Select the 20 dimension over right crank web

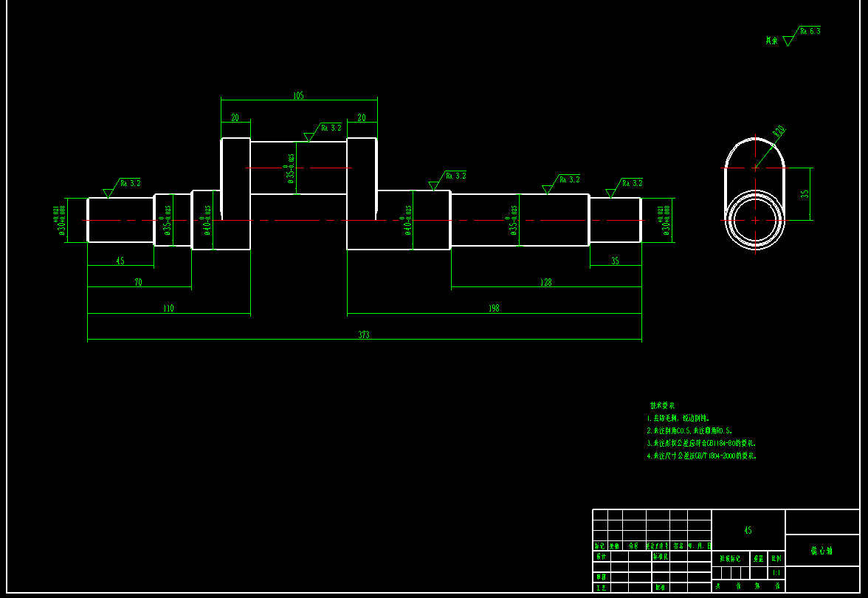click(362, 117)
